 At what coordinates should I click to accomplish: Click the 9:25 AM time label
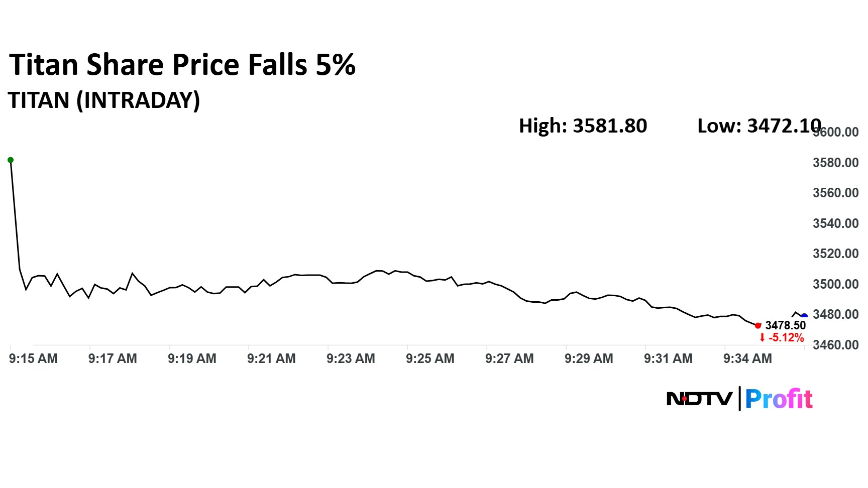pyautogui.click(x=430, y=358)
